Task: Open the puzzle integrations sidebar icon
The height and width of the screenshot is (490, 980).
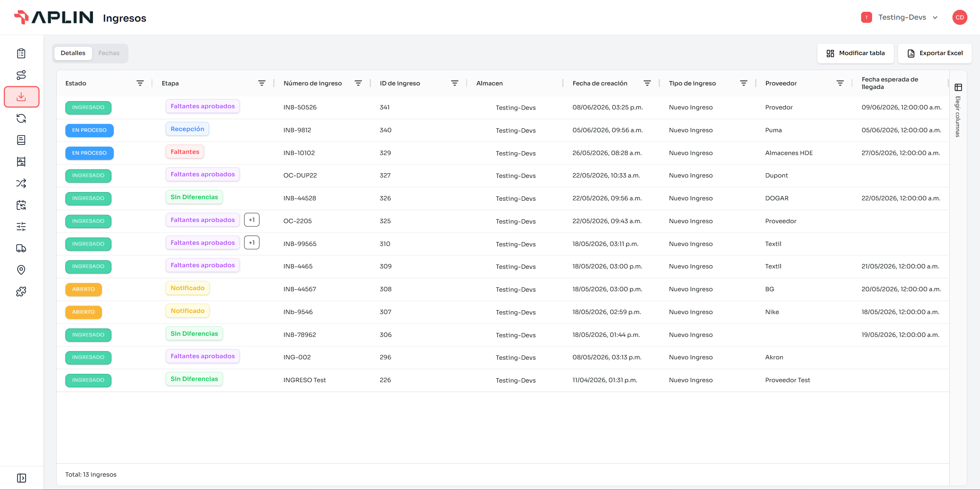Action: pyautogui.click(x=21, y=292)
